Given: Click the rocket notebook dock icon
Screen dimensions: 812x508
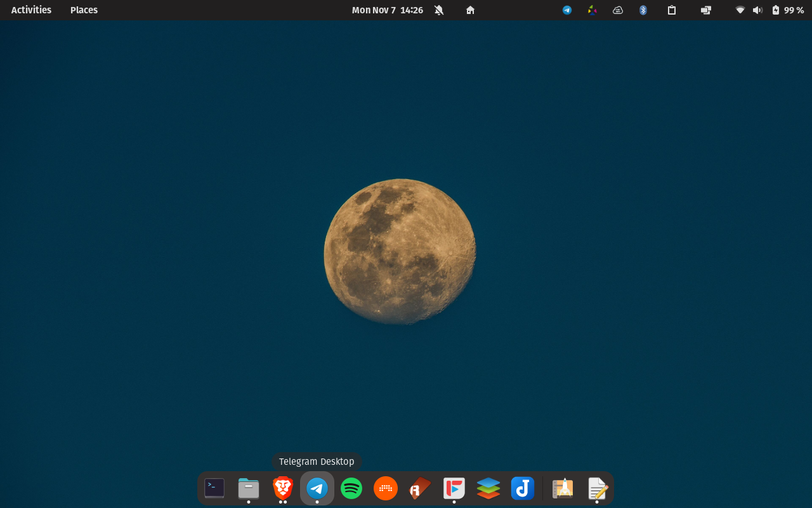Looking at the screenshot, I should click(563, 488).
